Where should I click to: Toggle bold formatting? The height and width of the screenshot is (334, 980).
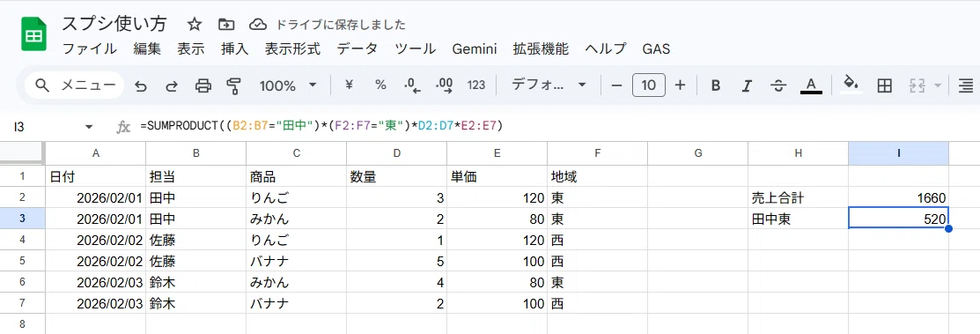tap(716, 85)
